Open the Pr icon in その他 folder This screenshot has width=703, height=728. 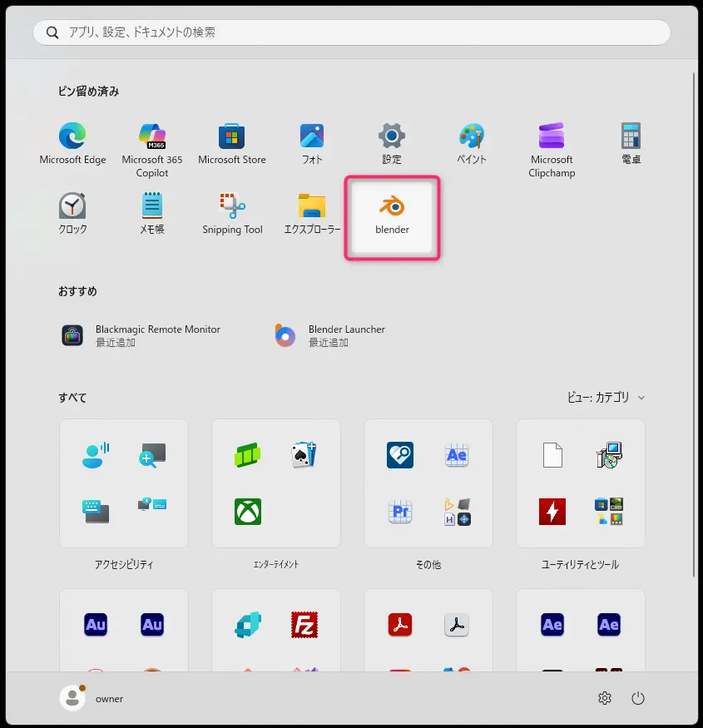click(x=400, y=512)
